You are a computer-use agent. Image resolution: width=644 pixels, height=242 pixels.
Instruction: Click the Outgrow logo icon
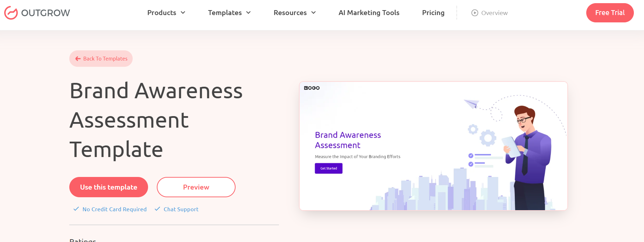[11, 13]
